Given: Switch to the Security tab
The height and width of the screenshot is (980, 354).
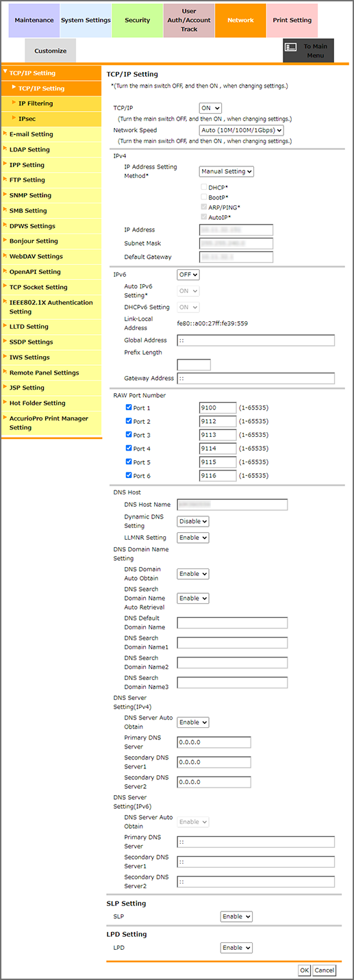Looking at the screenshot, I should click(x=137, y=21).
